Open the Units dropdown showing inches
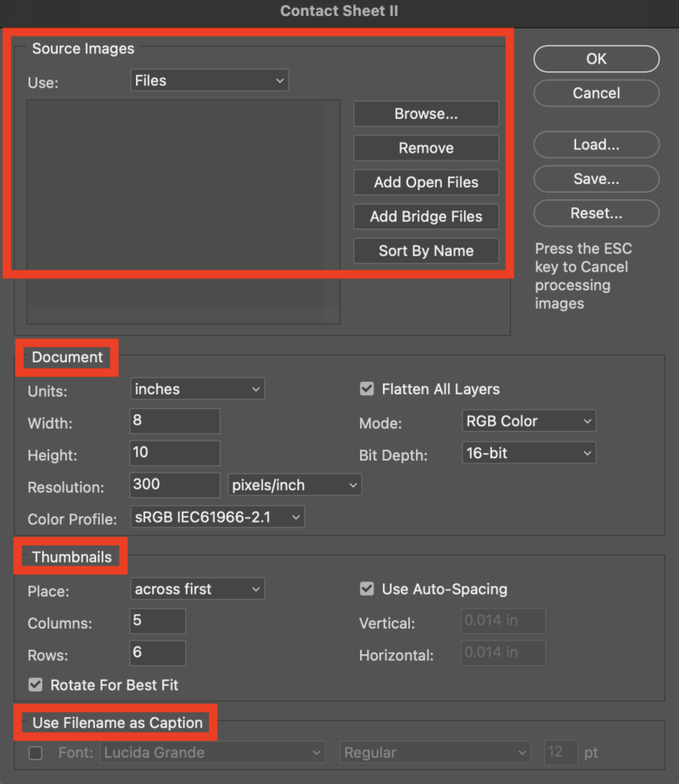This screenshot has height=784, width=679. 198,389
